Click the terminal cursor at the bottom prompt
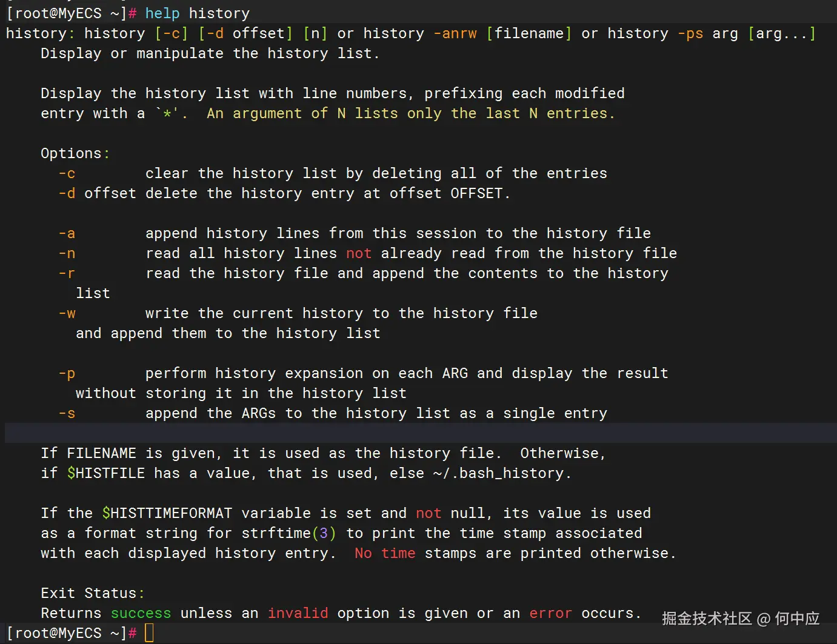This screenshot has height=644, width=837. coord(149,633)
